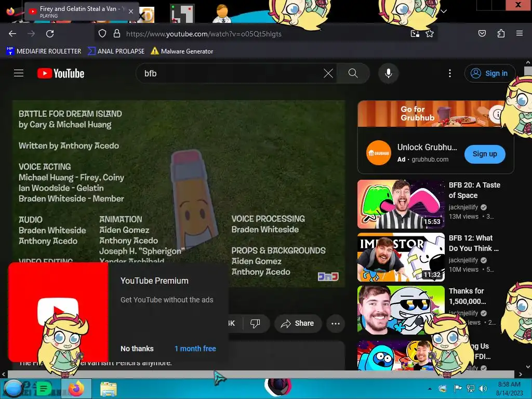Open the Grubhub ad info icon

point(496,114)
